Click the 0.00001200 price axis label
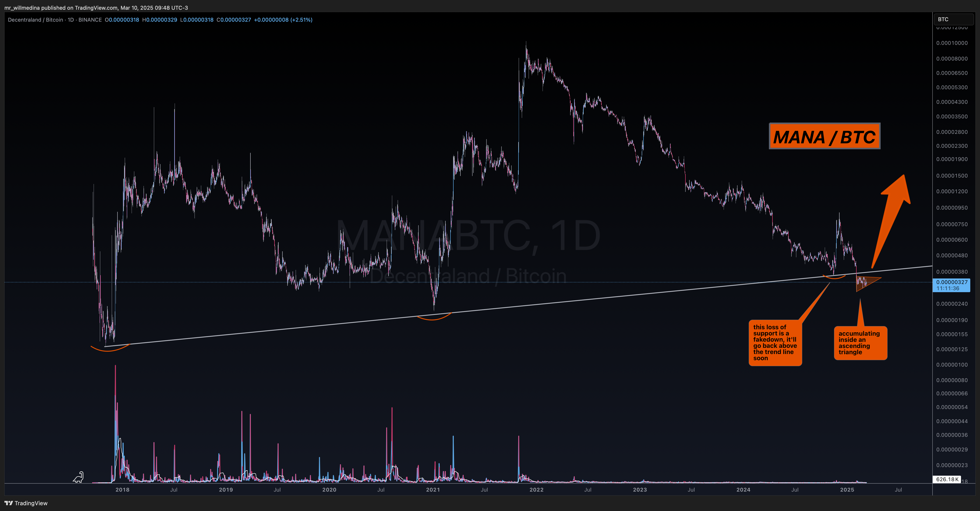Screen dimensions: 980x511 (x=952, y=191)
